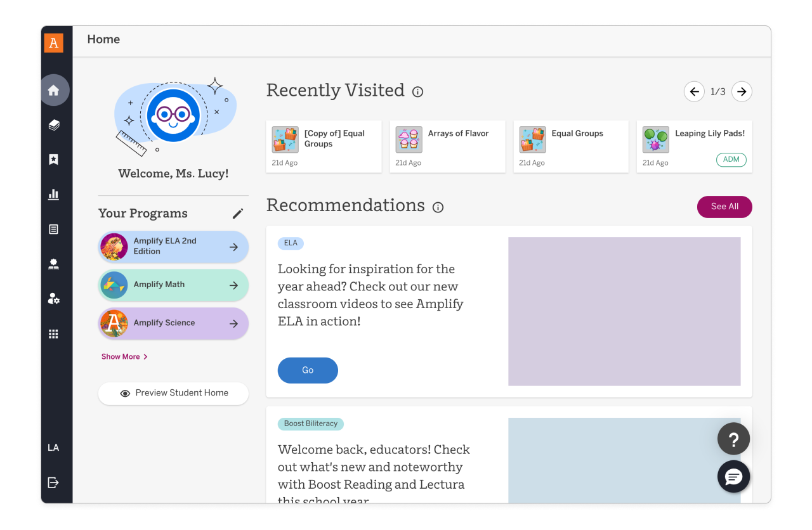Image resolution: width=812 pixels, height=530 pixels.
Task: Click the back arrow for Recently Visited
Action: click(x=694, y=91)
